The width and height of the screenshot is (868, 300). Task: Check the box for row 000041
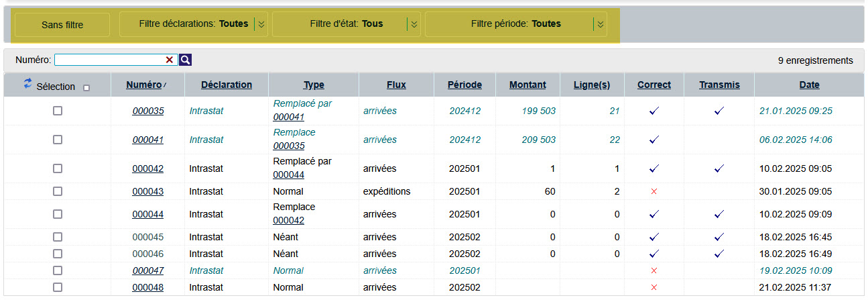click(58, 140)
